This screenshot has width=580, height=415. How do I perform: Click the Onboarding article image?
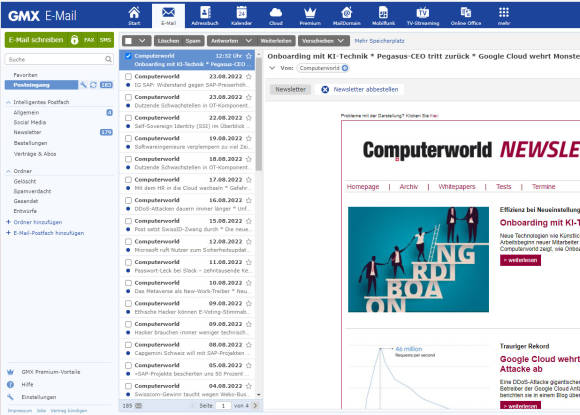[x=418, y=260]
